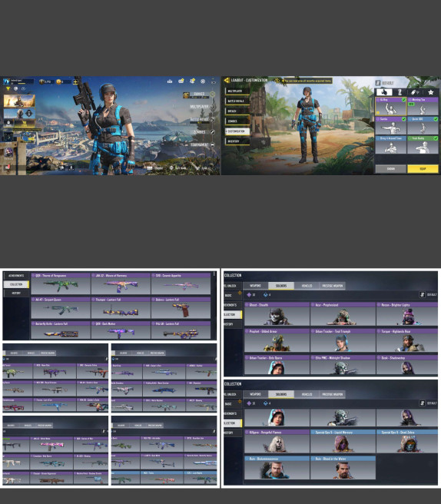Select Rain - Bioluminescence soldier card
This screenshot has height=504, width=441.
(277, 468)
